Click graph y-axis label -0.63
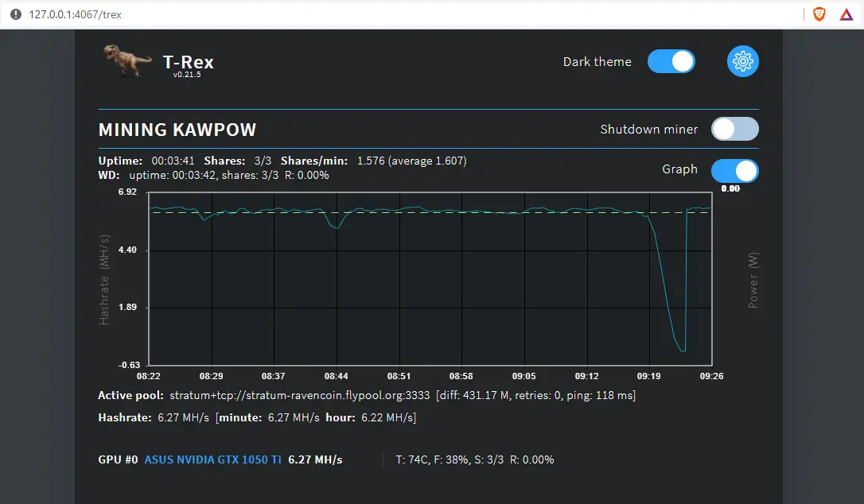The width and height of the screenshot is (864, 504). (x=129, y=365)
